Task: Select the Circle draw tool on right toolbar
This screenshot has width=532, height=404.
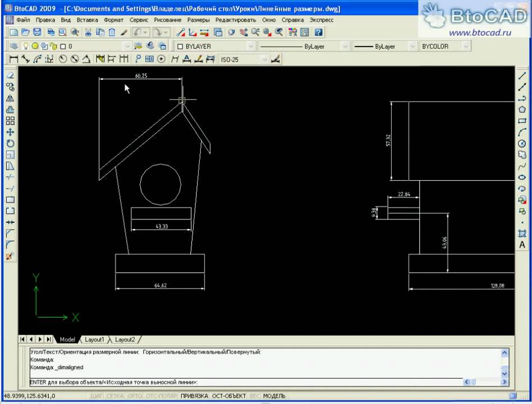Action: coord(522,143)
